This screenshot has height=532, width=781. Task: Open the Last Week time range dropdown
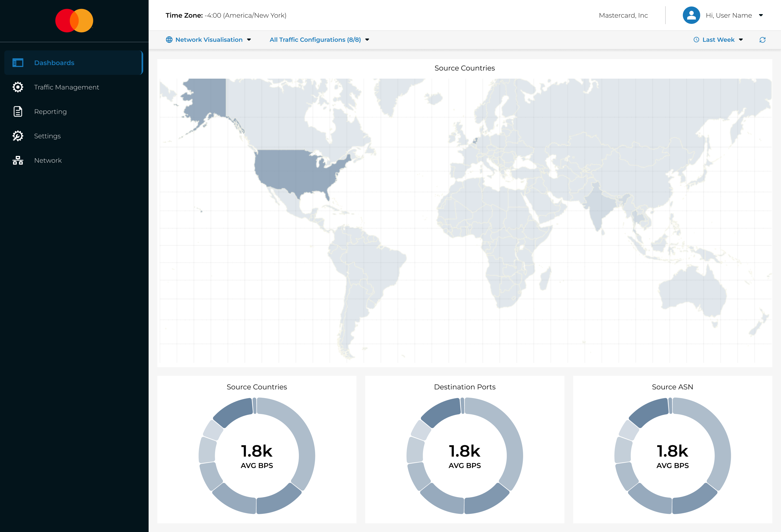pos(719,40)
